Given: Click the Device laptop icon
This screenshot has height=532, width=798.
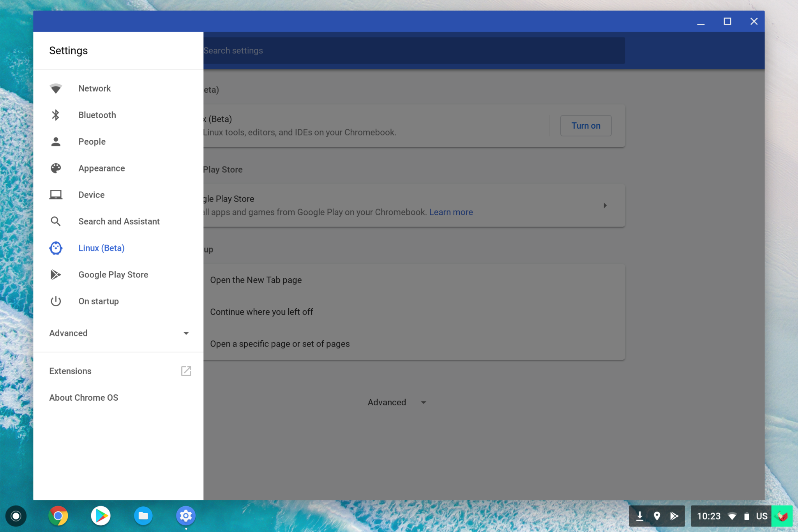Looking at the screenshot, I should (56, 194).
